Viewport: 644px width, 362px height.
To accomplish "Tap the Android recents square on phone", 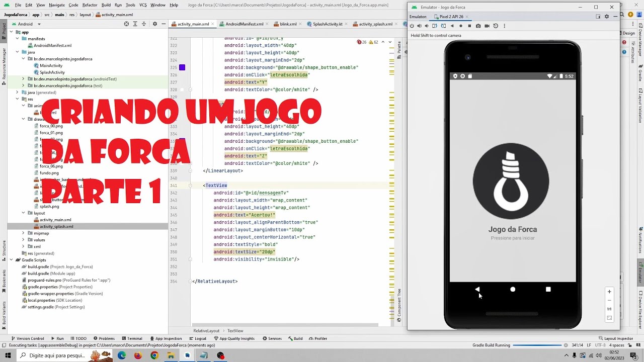I will (x=548, y=289).
